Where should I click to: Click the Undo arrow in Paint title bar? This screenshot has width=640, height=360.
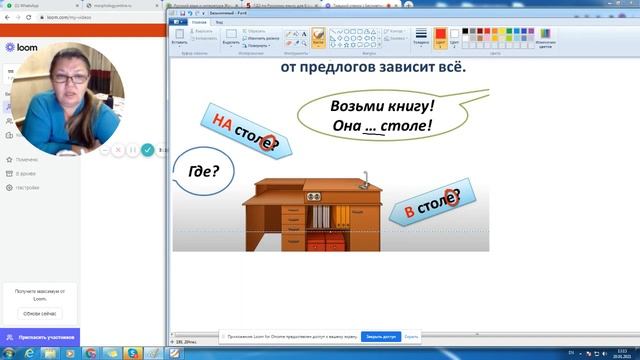click(x=190, y=13)
